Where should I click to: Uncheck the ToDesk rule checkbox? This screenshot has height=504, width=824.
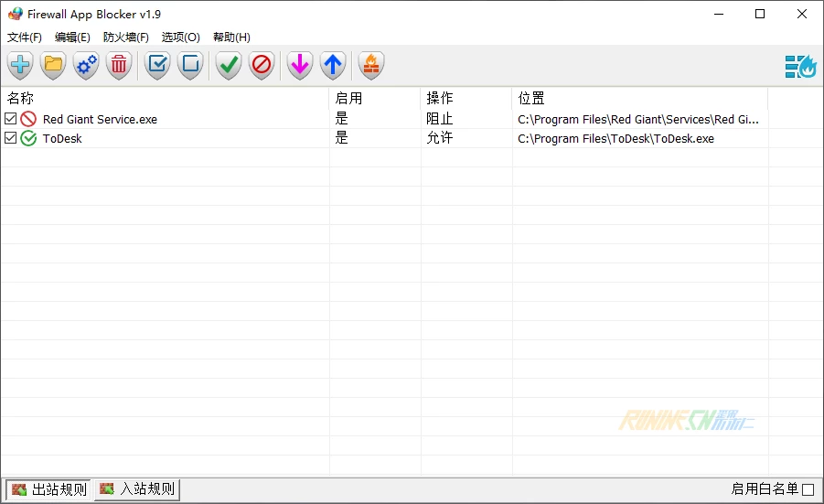(11, 138)
